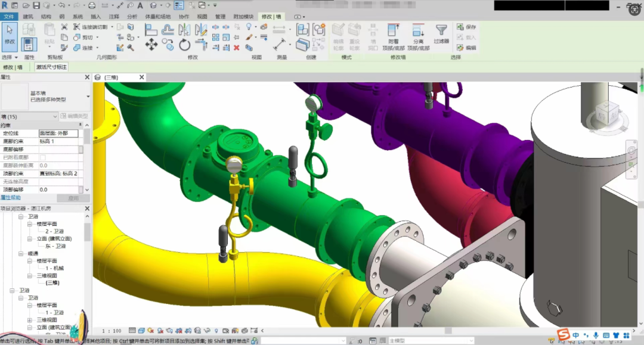Viewport: 644px width, 345px height.
Task: Toggle the 已附着底部 checkbox
Action: 42,157
